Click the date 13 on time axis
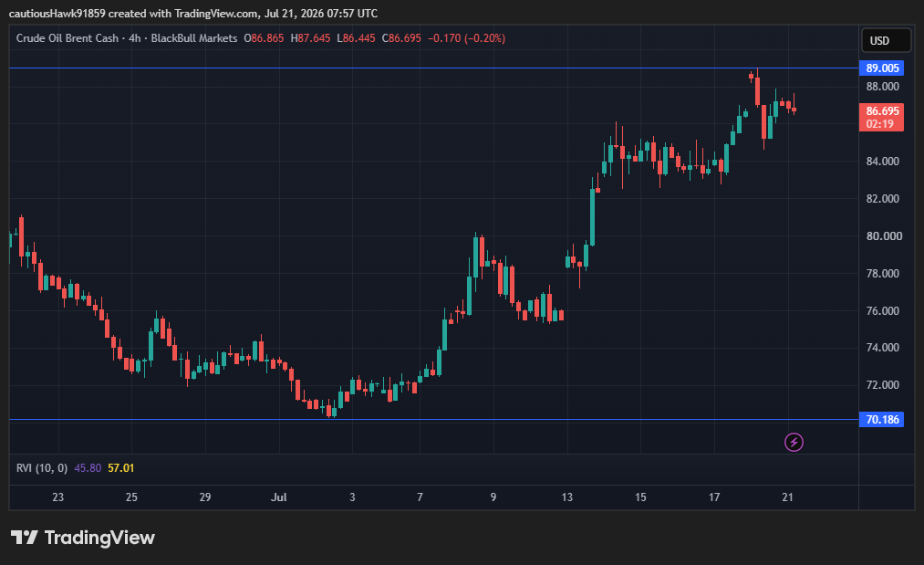This screenshot has height=565, width=924. (566, 497)
